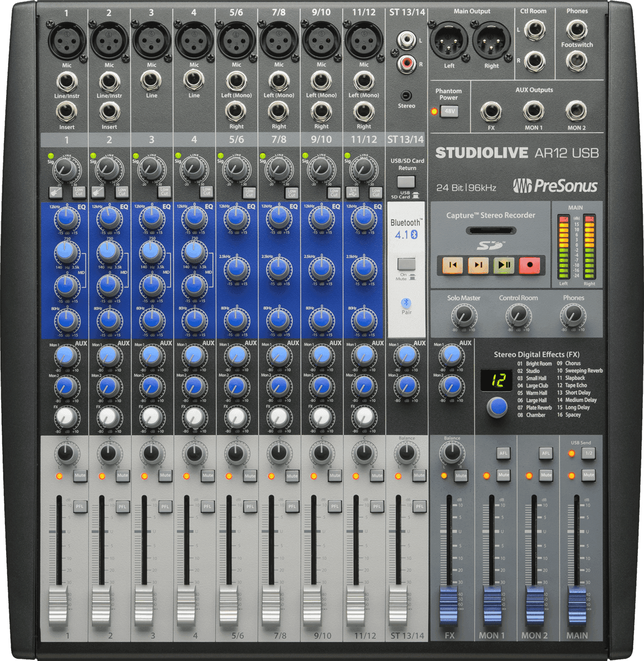644x661 pixels.
Task: Engage PFL on ST 13/14
Action: pyautogui.click(x=419, y=507)
